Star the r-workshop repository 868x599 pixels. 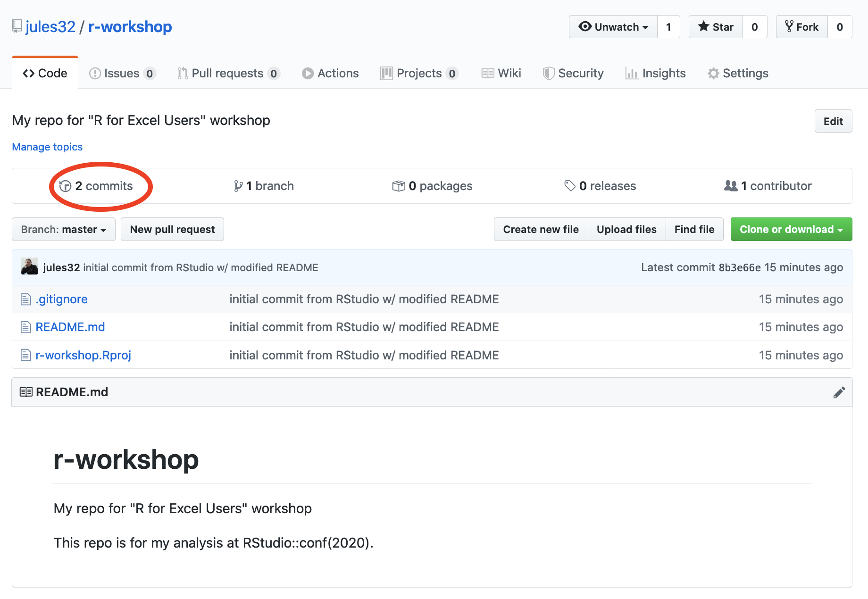point(716,27)
